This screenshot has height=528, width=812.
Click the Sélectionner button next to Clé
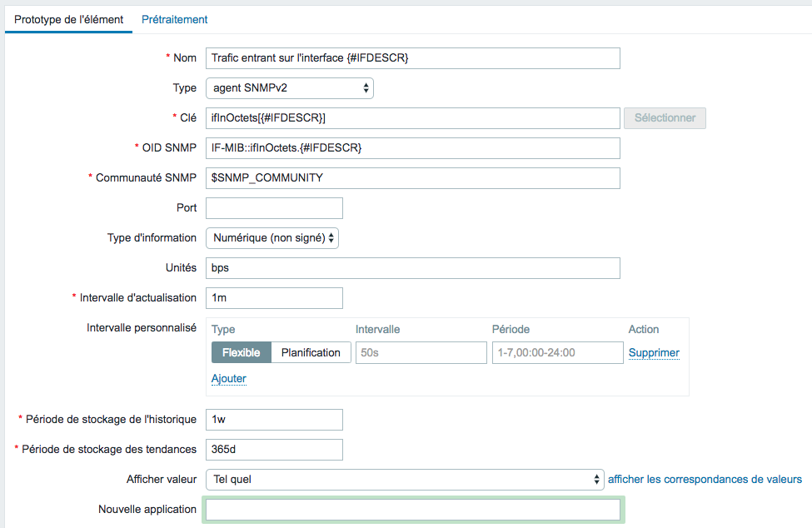point(665,118)
